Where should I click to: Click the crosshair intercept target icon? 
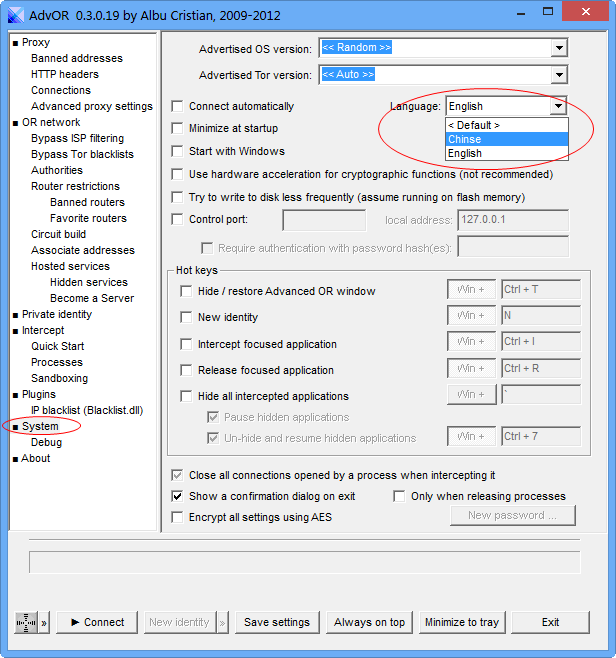point(26,622)
